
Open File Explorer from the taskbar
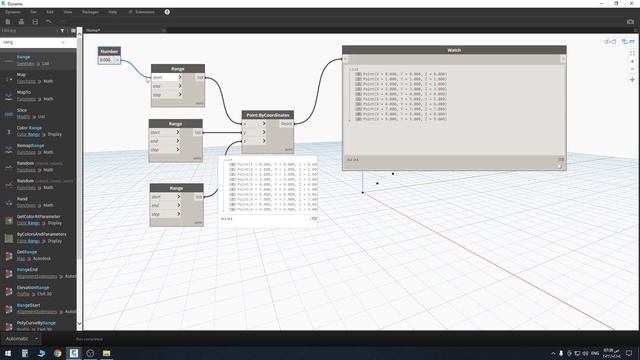(107, 353)
